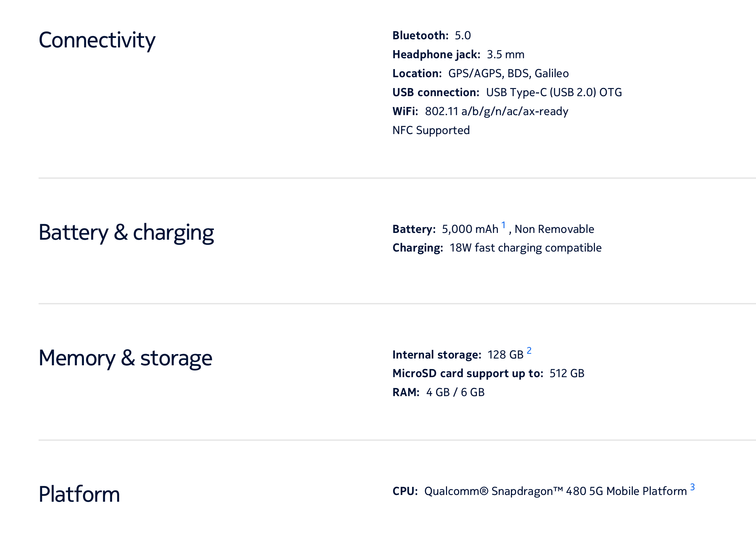Image resolution: width=756 pixels, height=541 pixels.
Task: Click the 512 GB value text
Action: click(x=567, y=373)
